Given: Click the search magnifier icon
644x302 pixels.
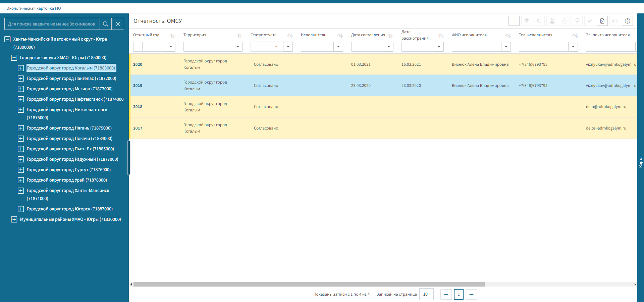Looking at the screenshot, I should point(106,24).
